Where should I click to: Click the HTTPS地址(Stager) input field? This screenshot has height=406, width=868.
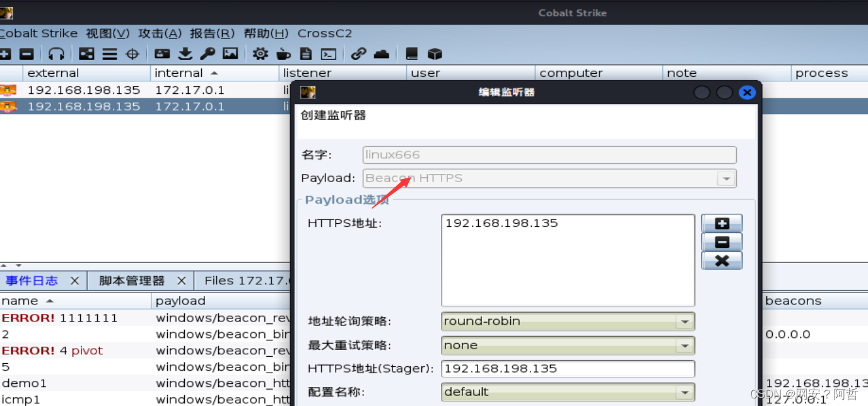(568, 369)
